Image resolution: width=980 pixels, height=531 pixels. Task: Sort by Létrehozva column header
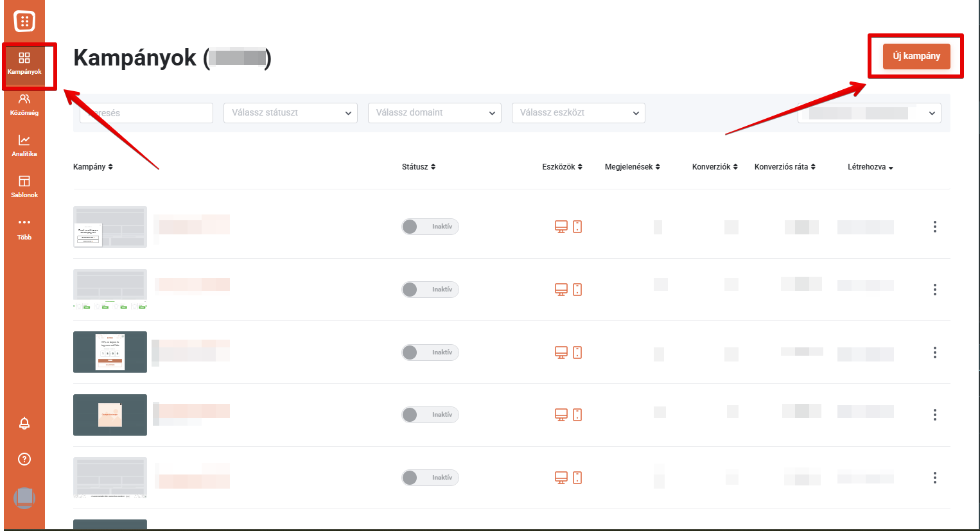point(870,167)
